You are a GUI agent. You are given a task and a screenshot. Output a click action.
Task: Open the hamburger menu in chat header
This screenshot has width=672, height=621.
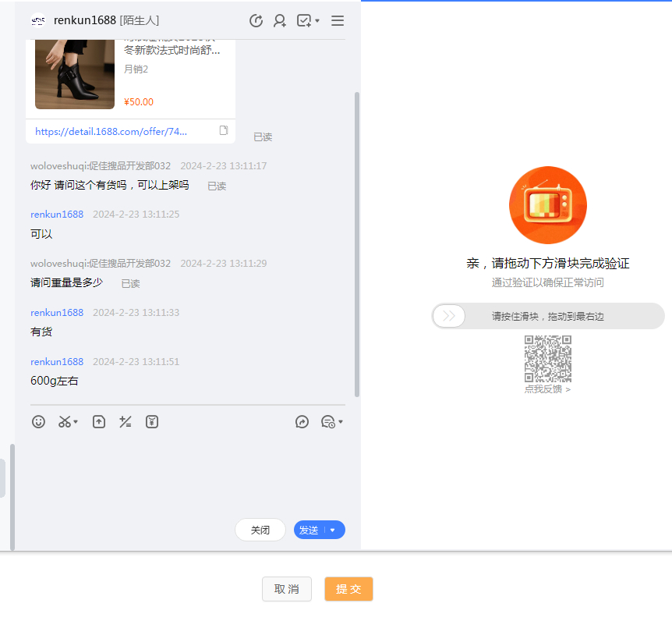338,21
